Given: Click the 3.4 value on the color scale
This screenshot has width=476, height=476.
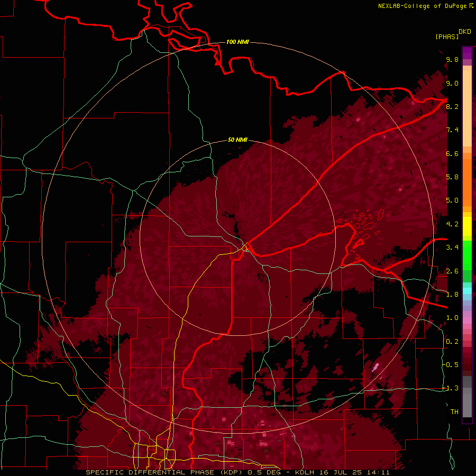Looking at the screenshot, I should click(x=452, y=248).
